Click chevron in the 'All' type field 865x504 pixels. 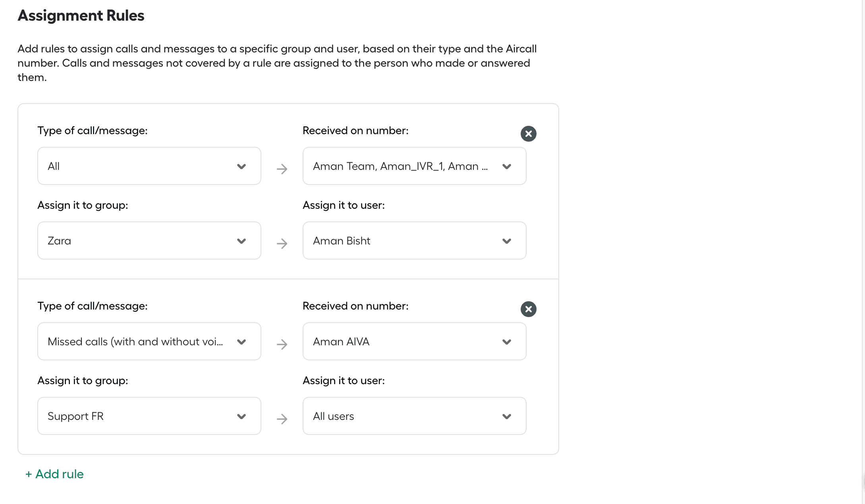241,166
